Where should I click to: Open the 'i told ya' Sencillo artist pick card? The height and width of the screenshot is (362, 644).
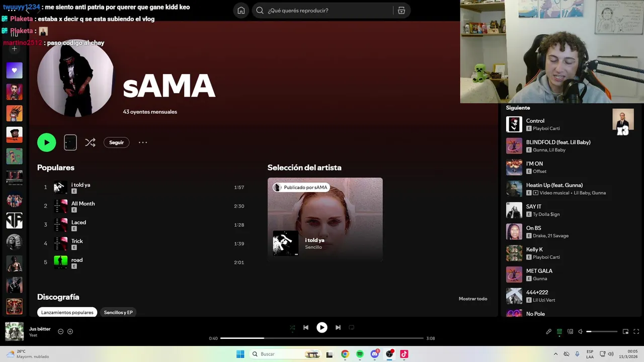click(x=325, y=219)
